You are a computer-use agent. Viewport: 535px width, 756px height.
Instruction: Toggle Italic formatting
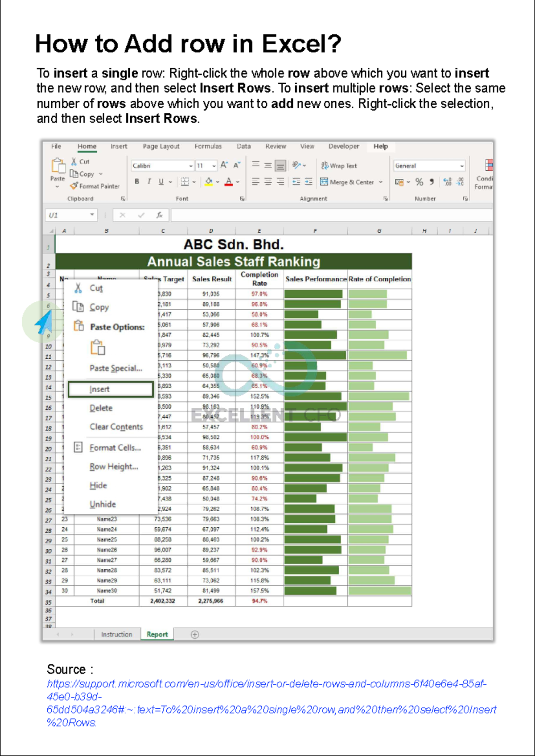[x=149, y=181]
